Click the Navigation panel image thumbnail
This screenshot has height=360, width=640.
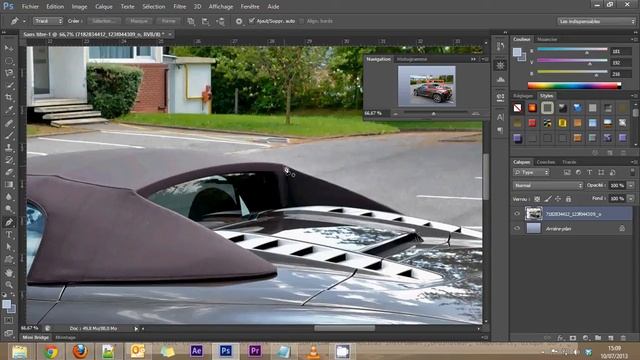click(x=427, y=86)
